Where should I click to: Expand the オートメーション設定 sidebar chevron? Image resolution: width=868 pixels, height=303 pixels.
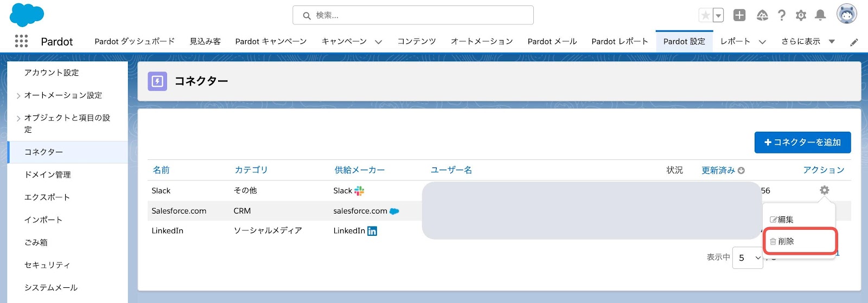tap(18, 96)
